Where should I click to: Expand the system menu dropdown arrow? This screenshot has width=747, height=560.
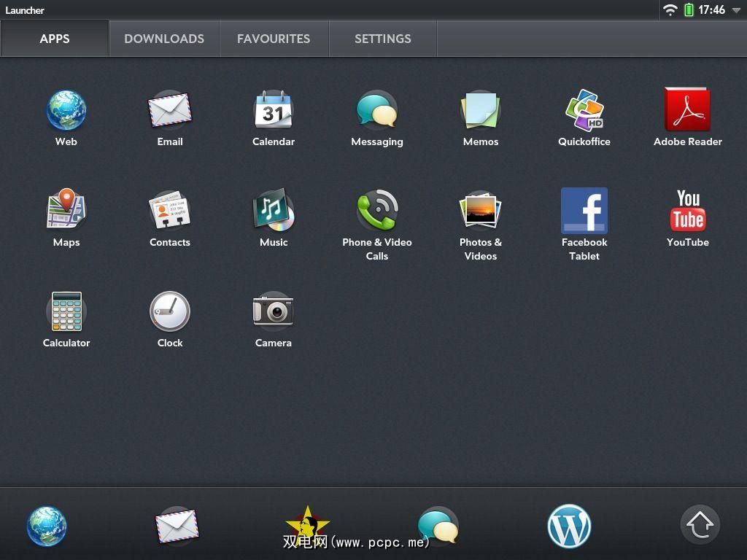737,10
